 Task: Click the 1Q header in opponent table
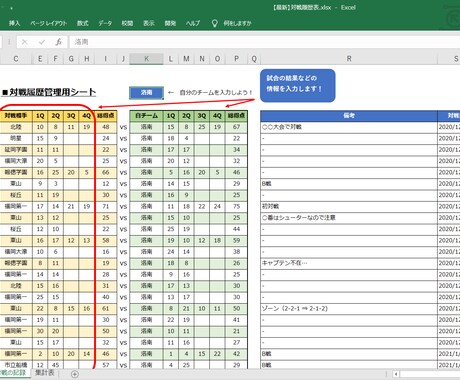pos(40,116)
